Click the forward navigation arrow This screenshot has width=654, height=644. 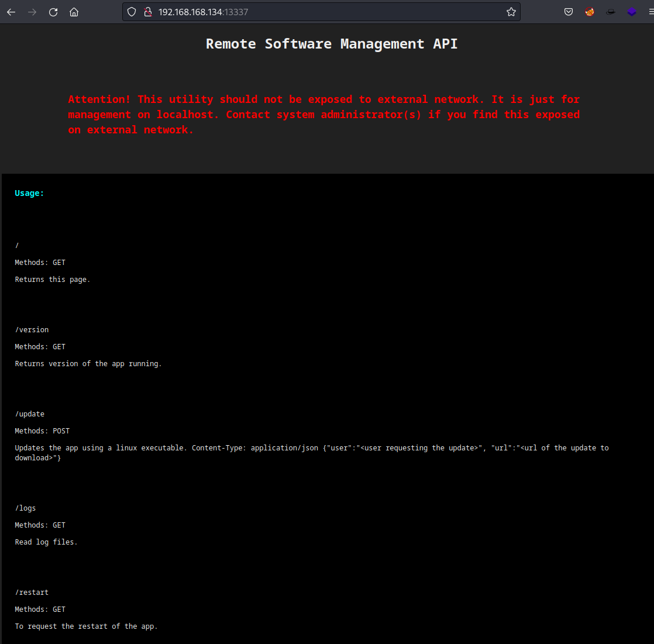pyautogui.click(x=32, y=12)
